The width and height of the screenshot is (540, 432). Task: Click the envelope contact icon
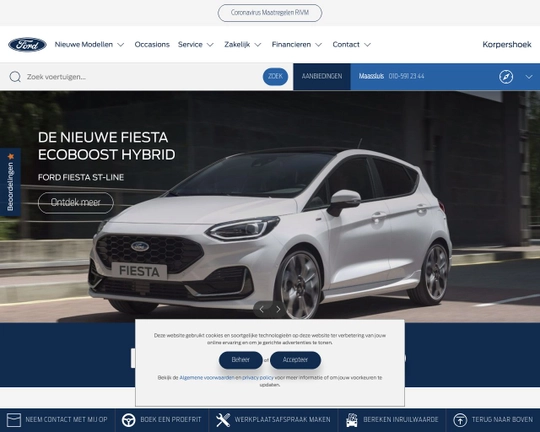point(14,420)
